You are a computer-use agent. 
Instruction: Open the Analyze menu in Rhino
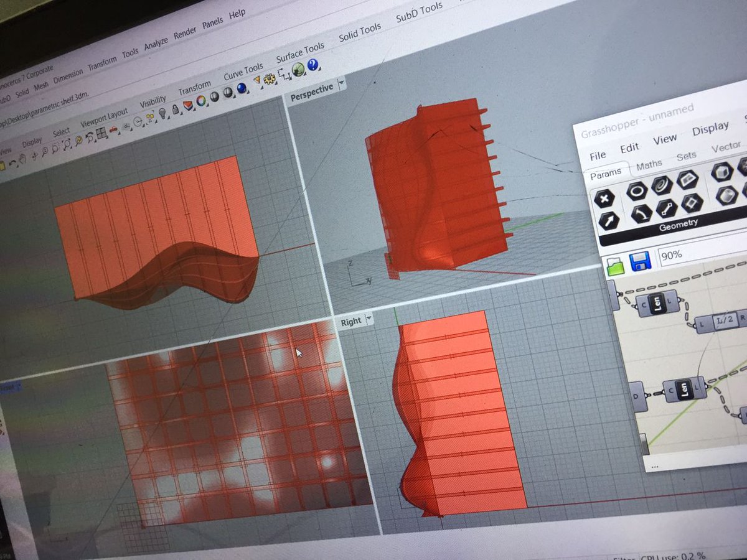[156, 44]
